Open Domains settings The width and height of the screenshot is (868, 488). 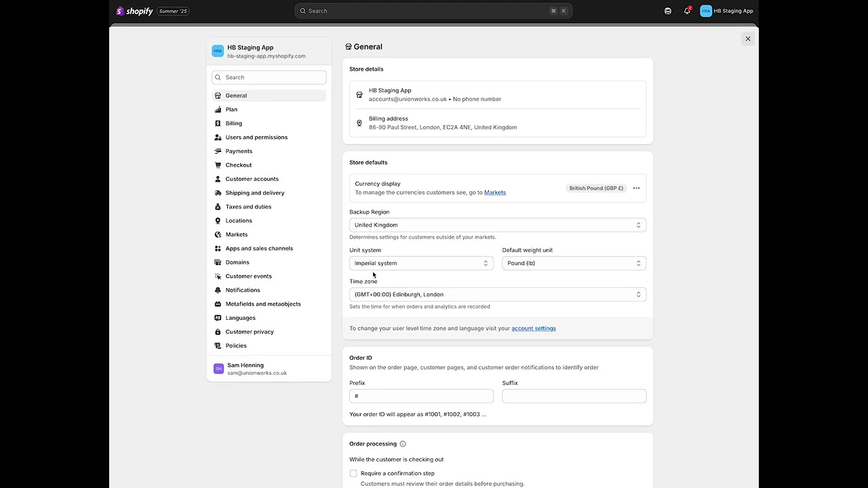pyautogui.click(x=269, y=262)
